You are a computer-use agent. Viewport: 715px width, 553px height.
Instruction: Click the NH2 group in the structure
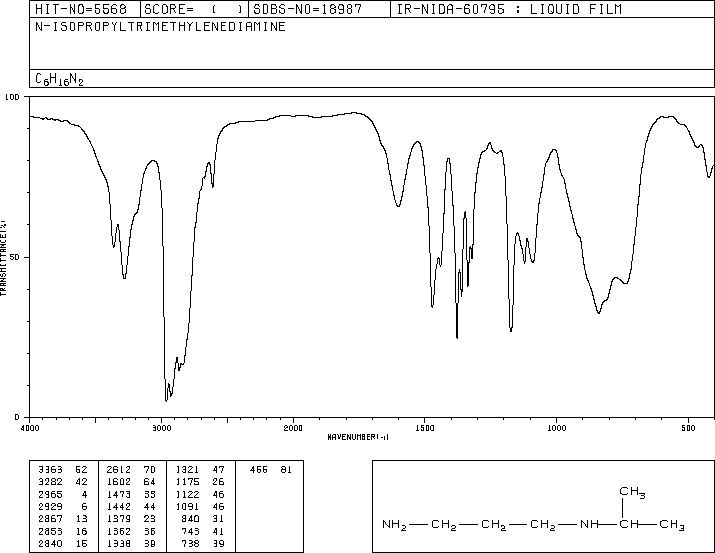click(394, 525)
